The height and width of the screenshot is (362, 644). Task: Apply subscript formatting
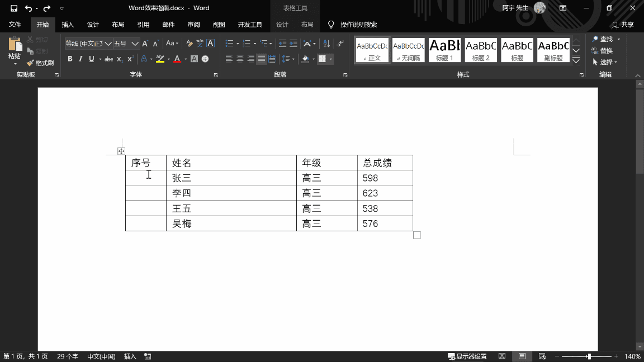(120, 59)
